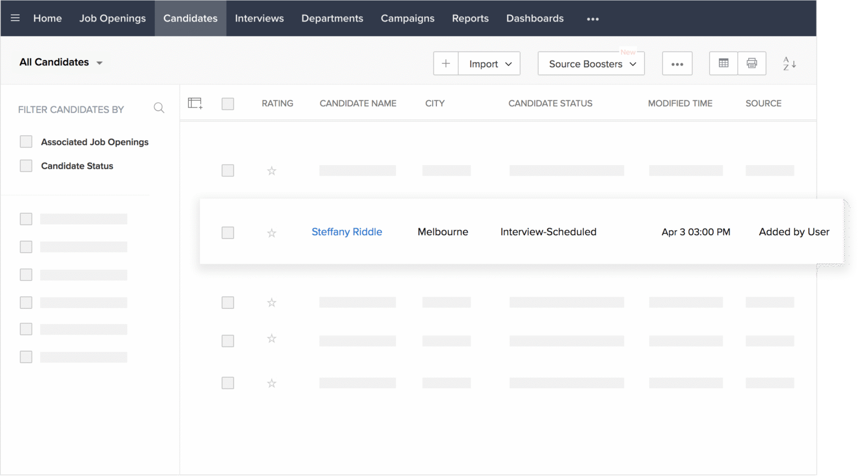
Task: Open Steffany Riddle's candidate profile
Action: (346, 232)
